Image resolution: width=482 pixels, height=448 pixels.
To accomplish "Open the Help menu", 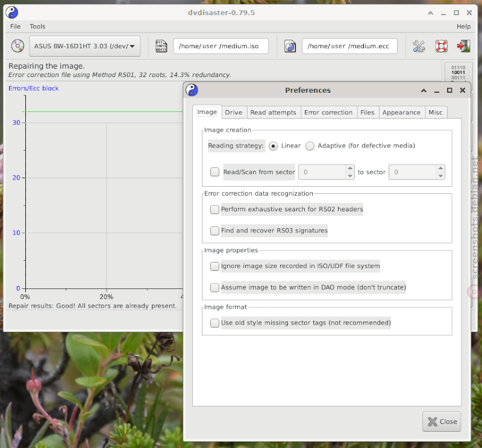I will coord(463,26).
